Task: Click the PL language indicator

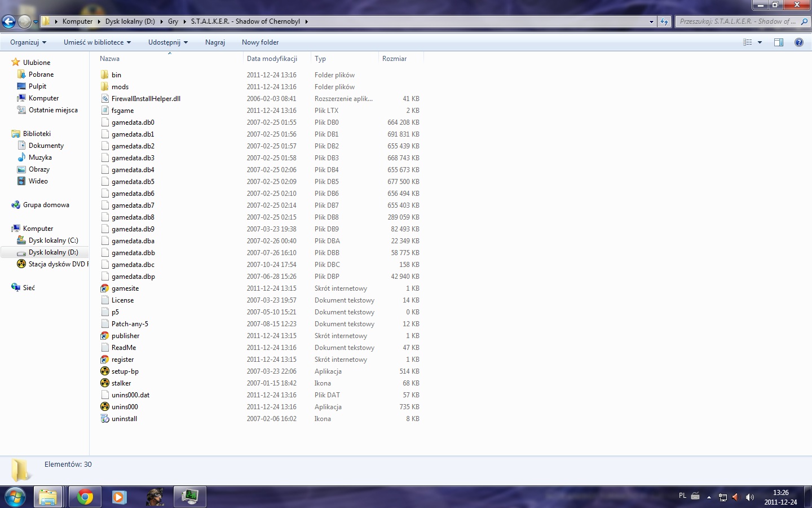Action: [682, 496]
